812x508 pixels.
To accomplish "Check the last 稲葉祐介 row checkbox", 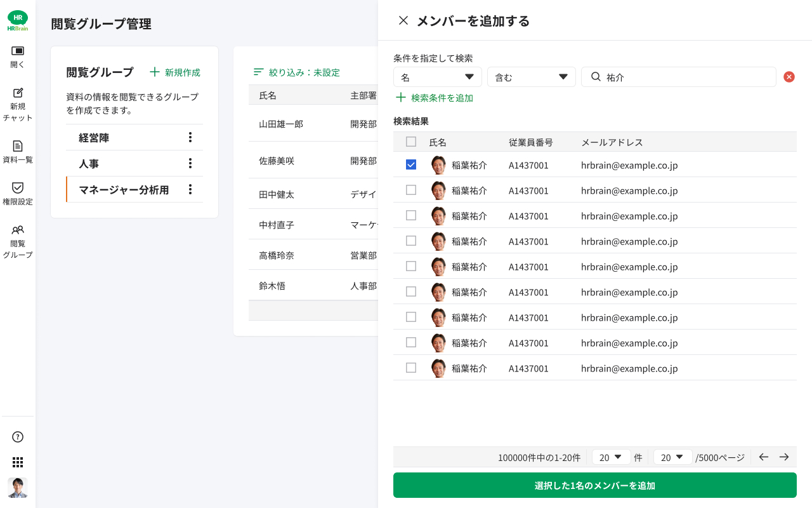I will (x=411, y=368).
